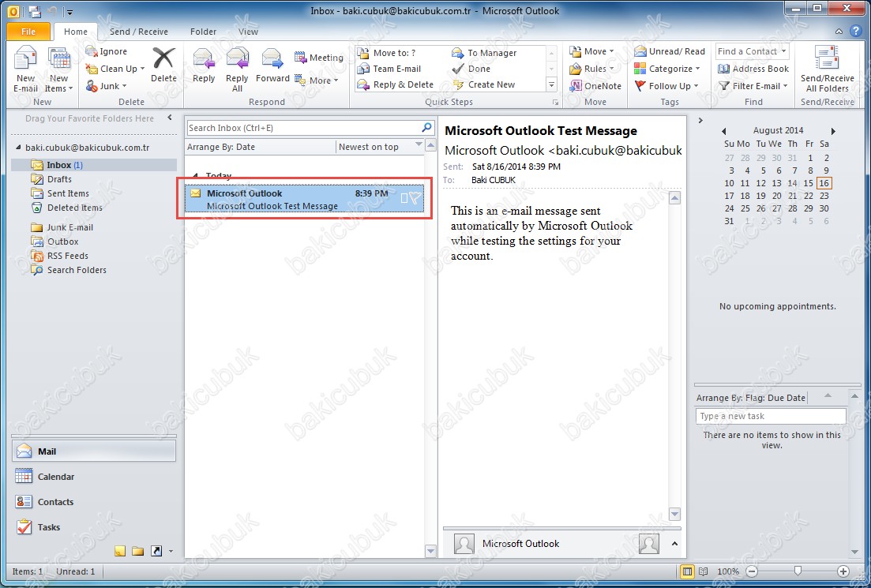
Task: Select the Home tab
Action: coord(76,32)
